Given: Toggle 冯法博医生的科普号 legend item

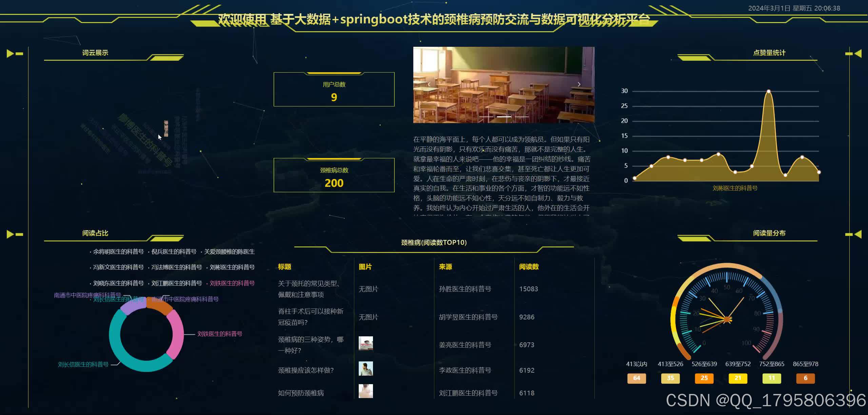Looking at the screenshot, I should click(176, 267).
